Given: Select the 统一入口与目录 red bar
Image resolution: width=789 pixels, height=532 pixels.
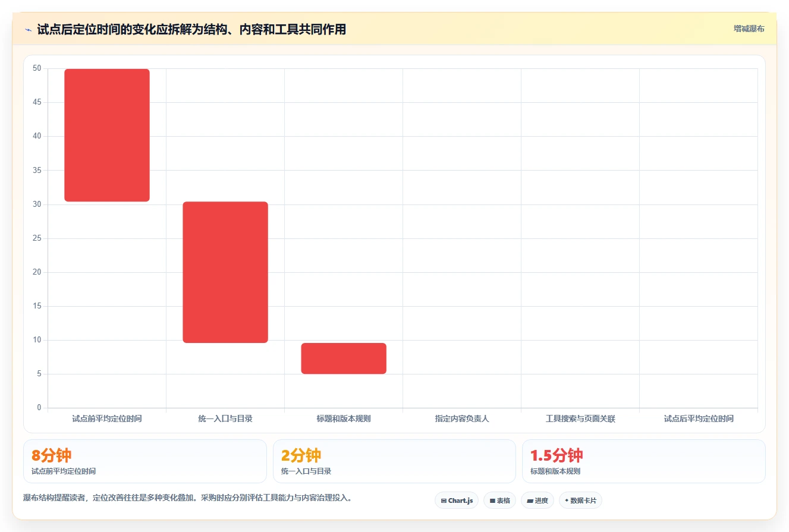Looking at the screenshot, I should 225,272.
